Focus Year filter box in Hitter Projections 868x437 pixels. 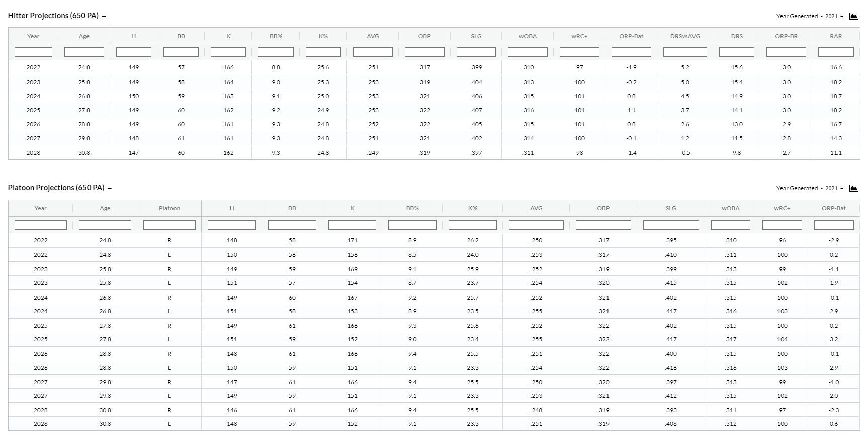[x=33, y=52]
